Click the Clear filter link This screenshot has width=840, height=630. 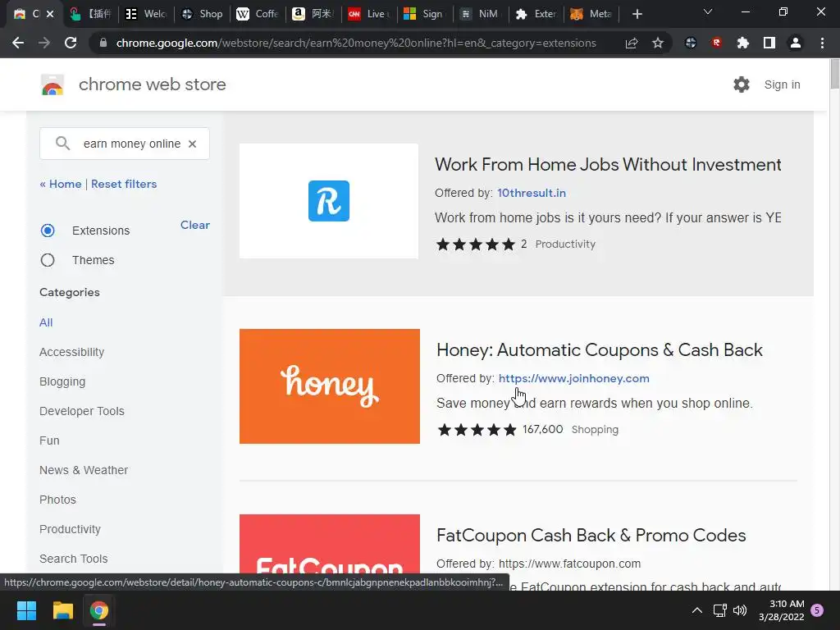pos(195,225)
